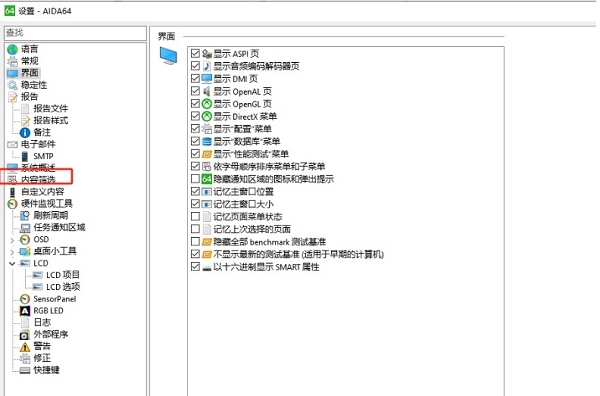Image resolution: width=600 pixels, height=396 pixels.
Task: Select the 警告 warning triangle icon
Action: point(25,346)
